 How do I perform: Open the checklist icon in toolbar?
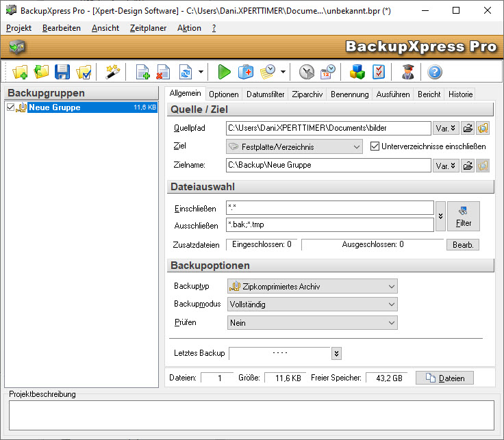[378, 72]
